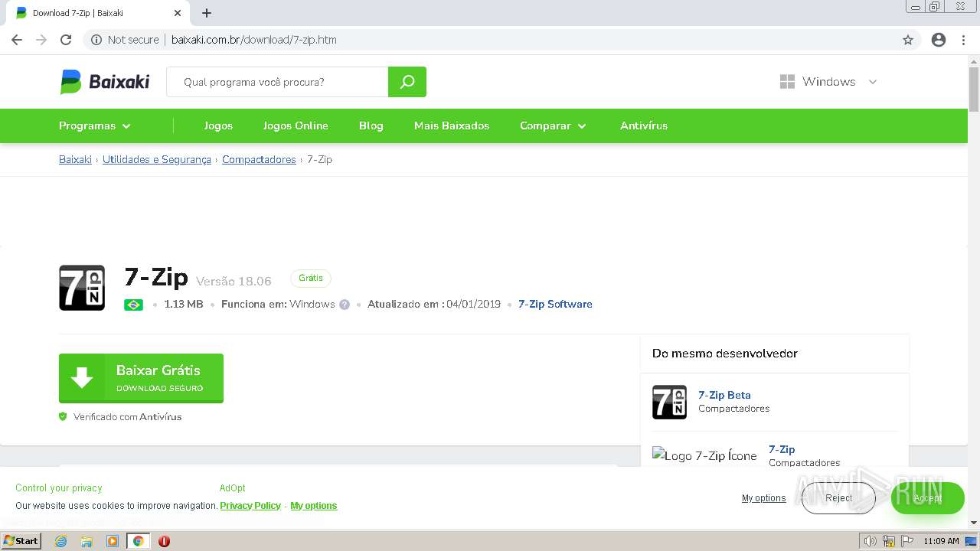The width and height of the screenshot is (980, 551).
Task: Click the browser address bar URL
Action: pos(254,40)
